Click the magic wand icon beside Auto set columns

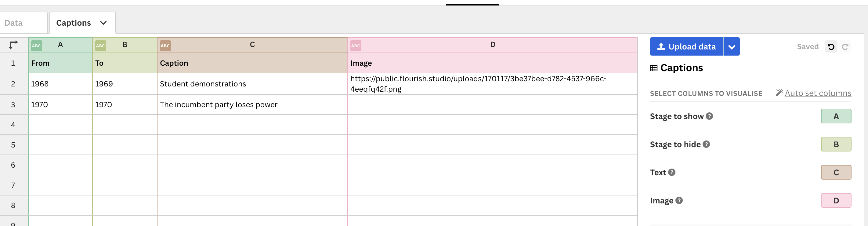pos(779,93)
